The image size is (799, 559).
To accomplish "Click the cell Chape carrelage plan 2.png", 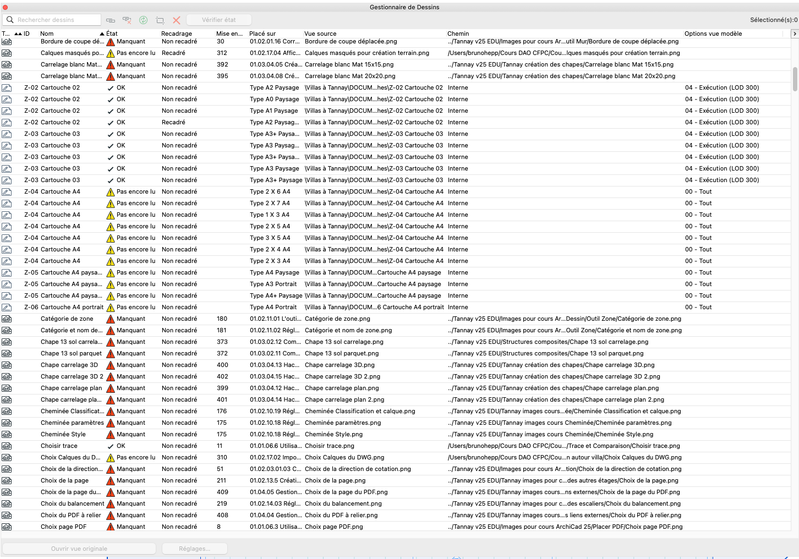I will click(x=344, y=400).
